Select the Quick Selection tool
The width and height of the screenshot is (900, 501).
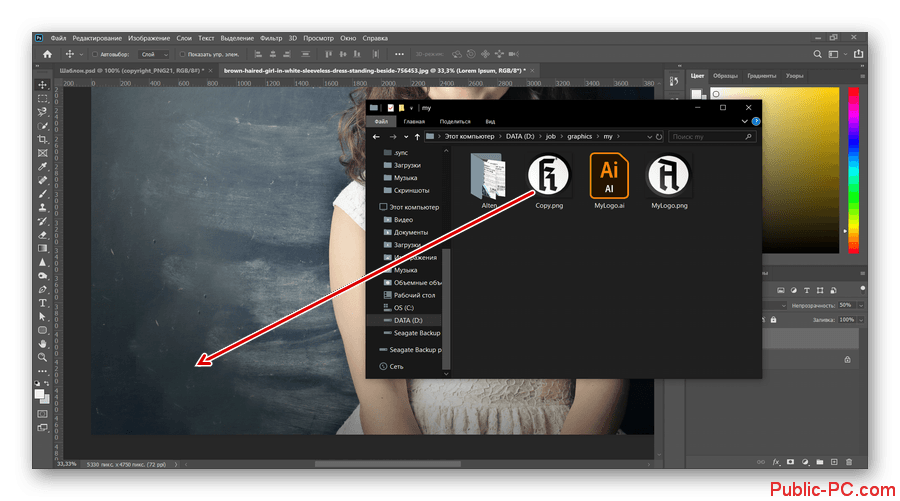tap(42, 126)
